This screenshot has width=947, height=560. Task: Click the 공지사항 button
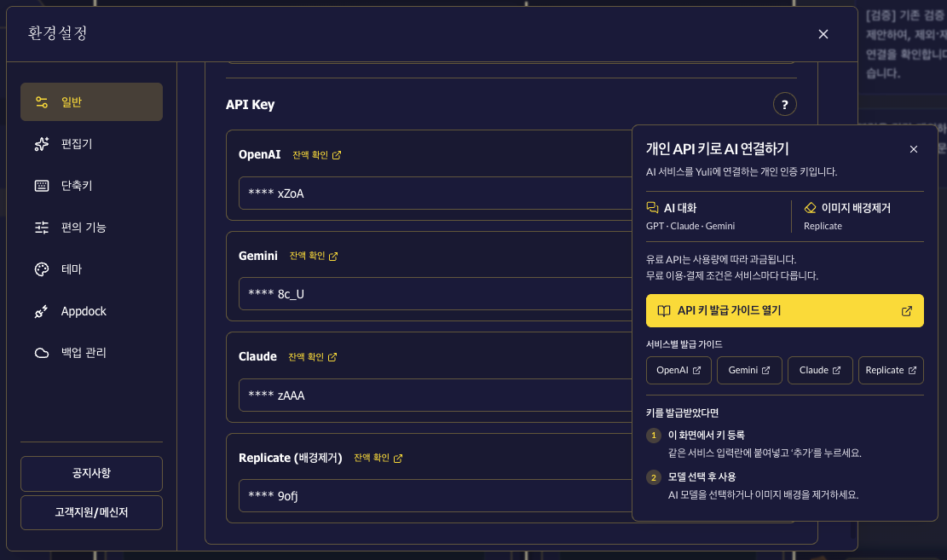click(91, 473)
